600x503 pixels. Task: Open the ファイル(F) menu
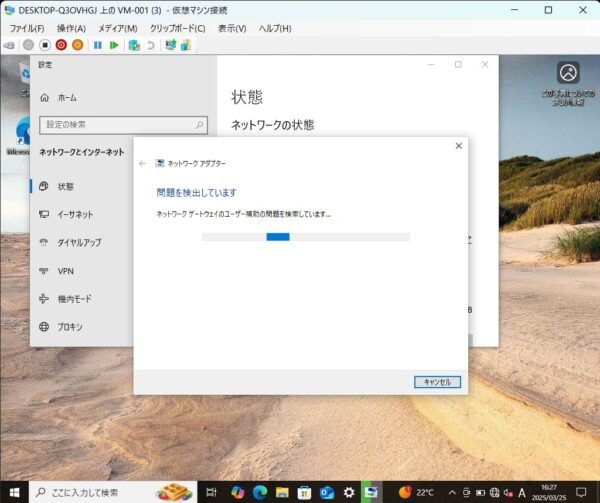point(27,28)
